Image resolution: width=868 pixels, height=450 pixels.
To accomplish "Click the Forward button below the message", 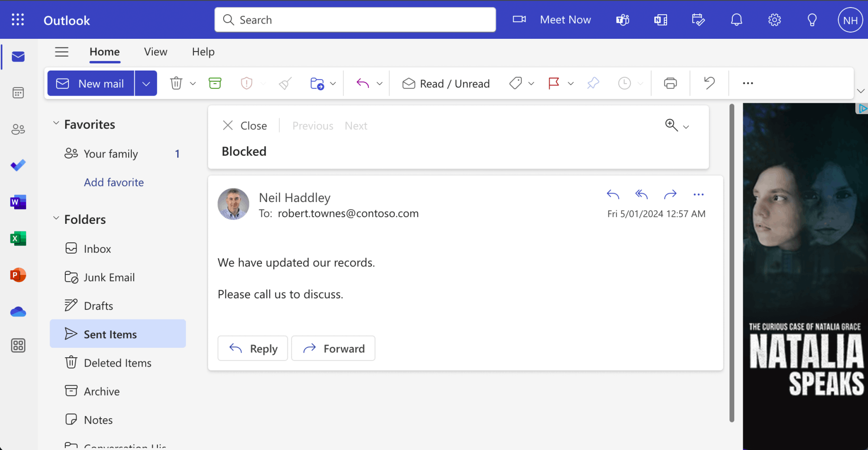I will [333, 349].
